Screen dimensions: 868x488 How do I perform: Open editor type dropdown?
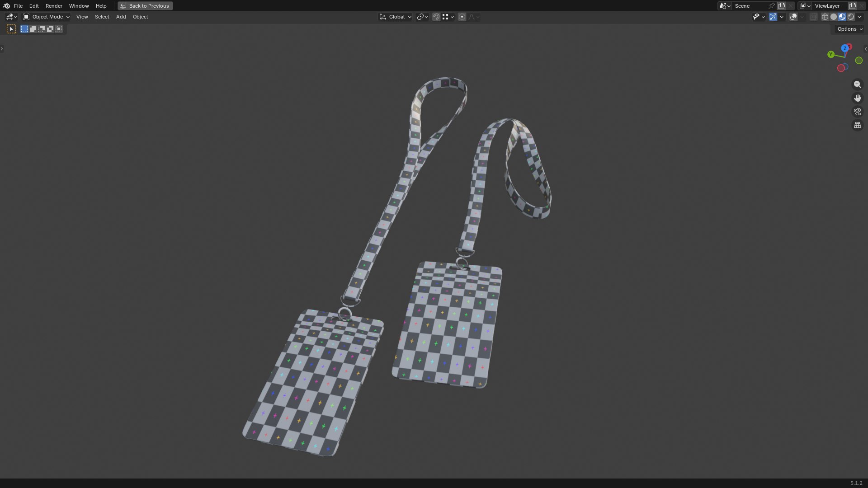click(11, 17)
